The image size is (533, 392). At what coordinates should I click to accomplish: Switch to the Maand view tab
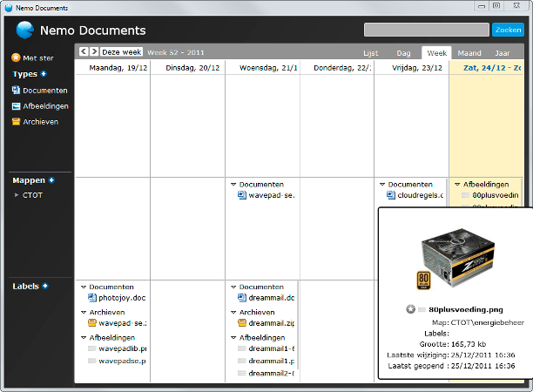pos(469,53)
